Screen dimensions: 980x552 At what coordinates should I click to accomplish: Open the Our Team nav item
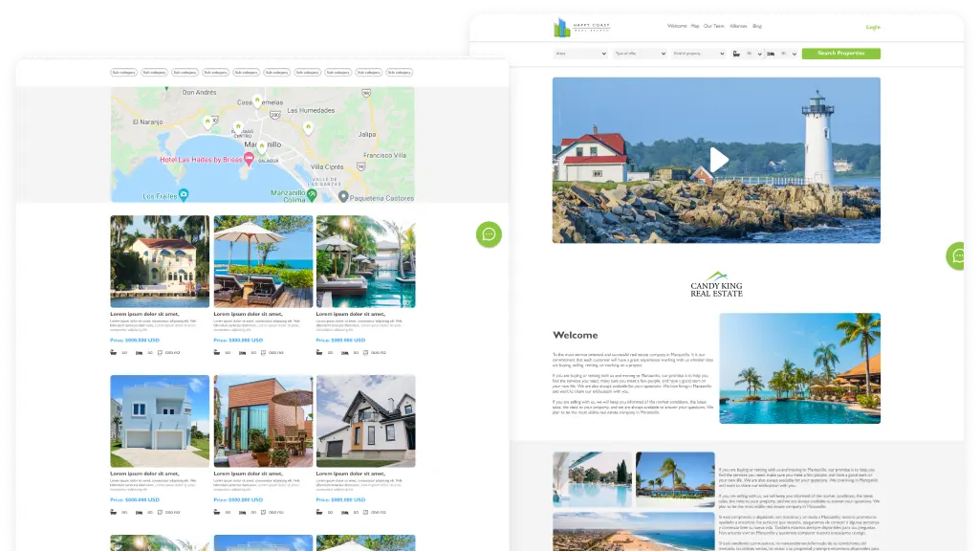pos(714,26)
